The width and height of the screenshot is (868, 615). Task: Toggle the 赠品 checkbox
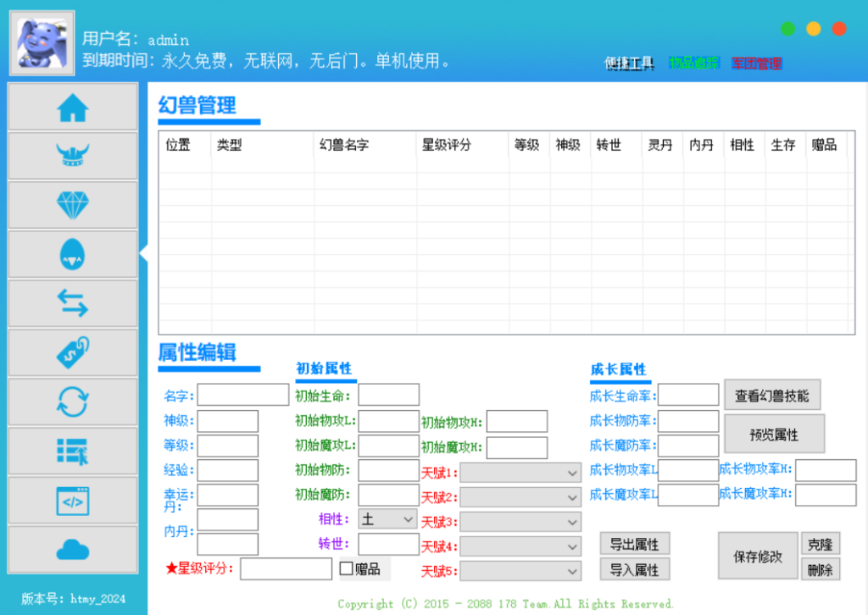pos(346,568)
